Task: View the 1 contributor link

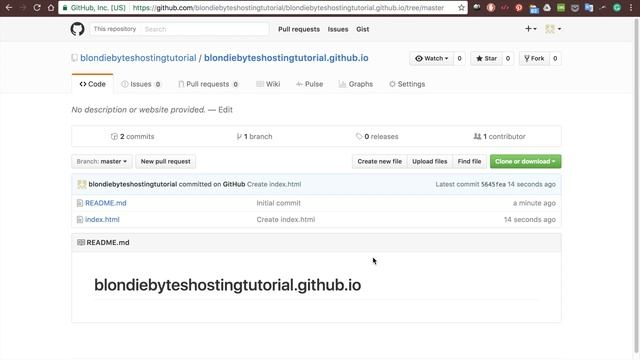Action: click(500, 136)
